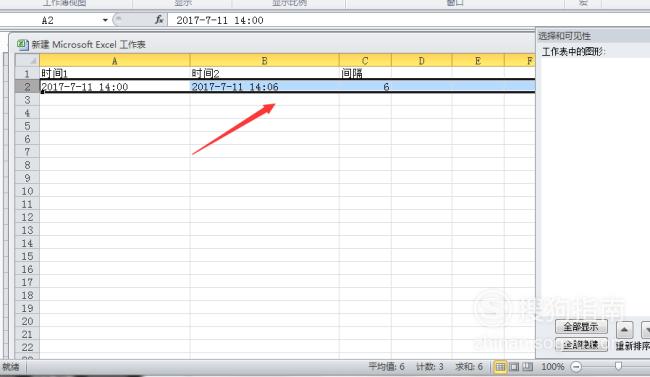Screen dimensions: 650x377
Task: Click the 全部显示 button
Action: click(581, 327)
